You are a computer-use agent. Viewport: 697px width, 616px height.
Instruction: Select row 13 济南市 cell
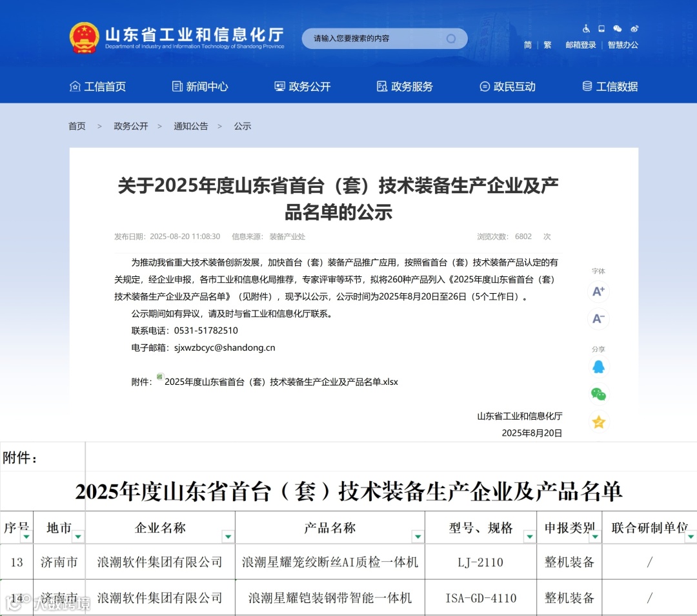click(59, 562)
